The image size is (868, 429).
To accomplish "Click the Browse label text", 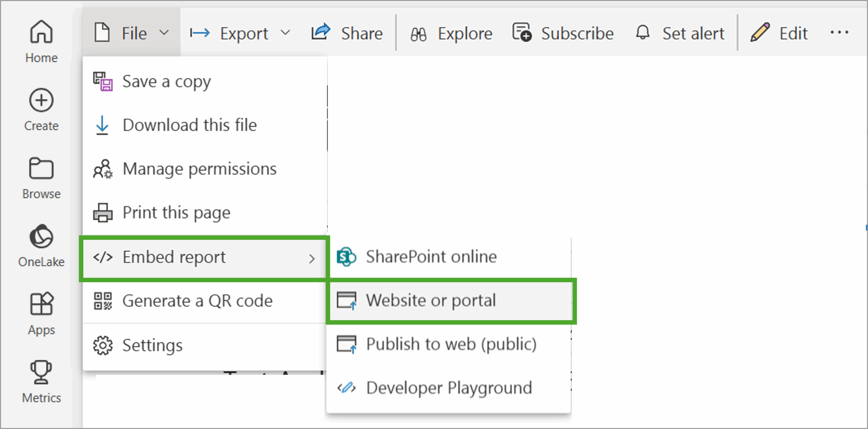I will click(x=41, y=194).
